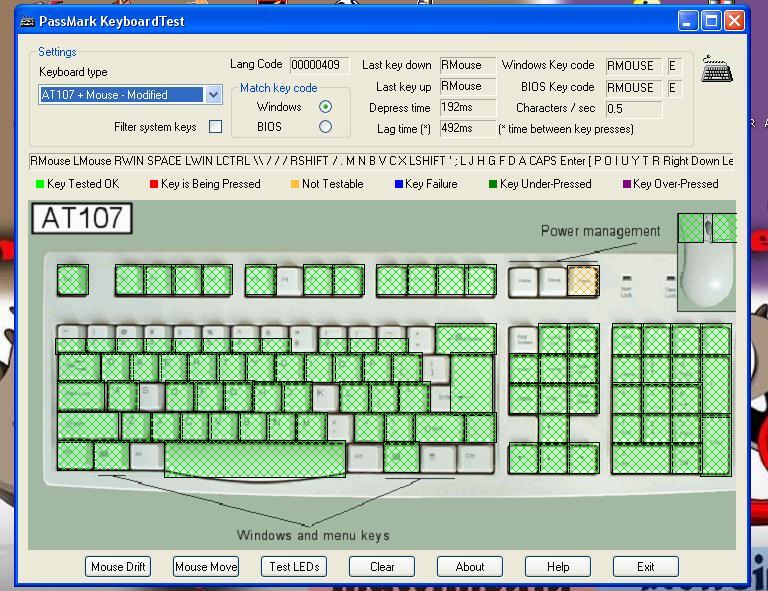Expand the Keyboard type dropdown arrow
This screenshot has height=591, width=768.
(213, 95)
